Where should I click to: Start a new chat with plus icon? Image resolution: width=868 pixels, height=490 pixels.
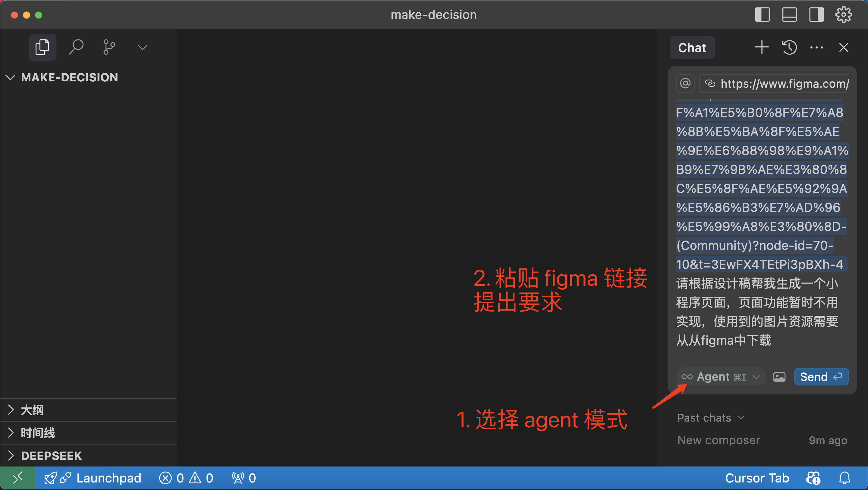762,48
